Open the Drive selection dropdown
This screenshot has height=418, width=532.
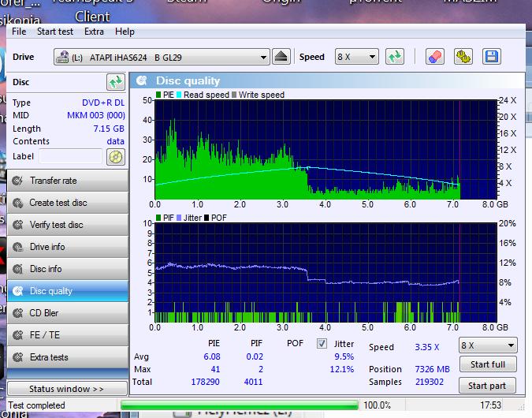point(162,58)
